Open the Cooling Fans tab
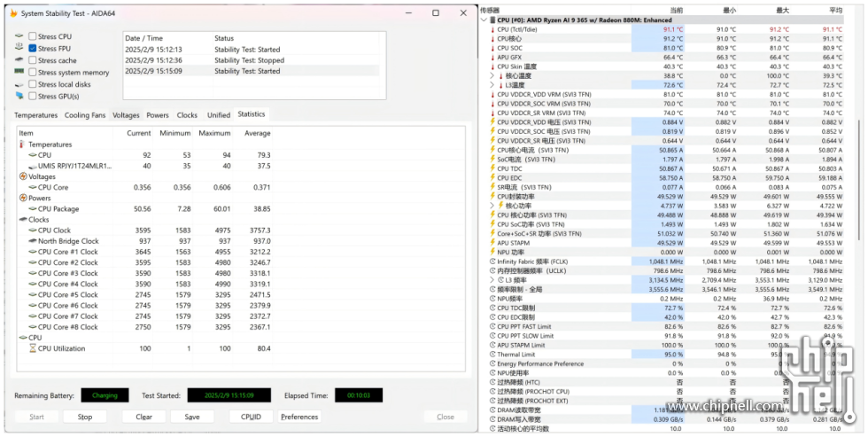This screenshot has width=868, height=437. (85, 115)
